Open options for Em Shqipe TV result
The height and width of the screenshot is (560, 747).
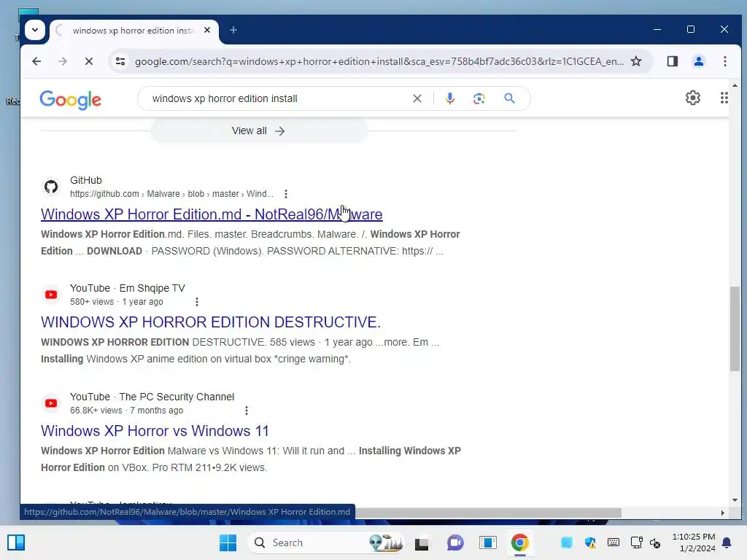(197, 302)
